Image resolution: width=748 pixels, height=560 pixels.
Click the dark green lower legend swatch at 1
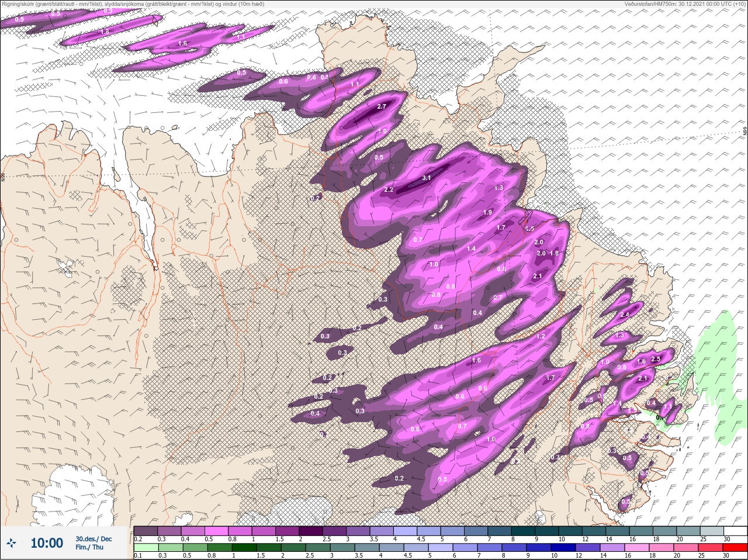244,548
